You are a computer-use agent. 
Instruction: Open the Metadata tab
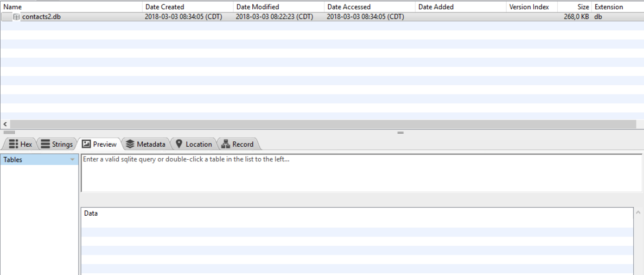[x=146, y=144]
